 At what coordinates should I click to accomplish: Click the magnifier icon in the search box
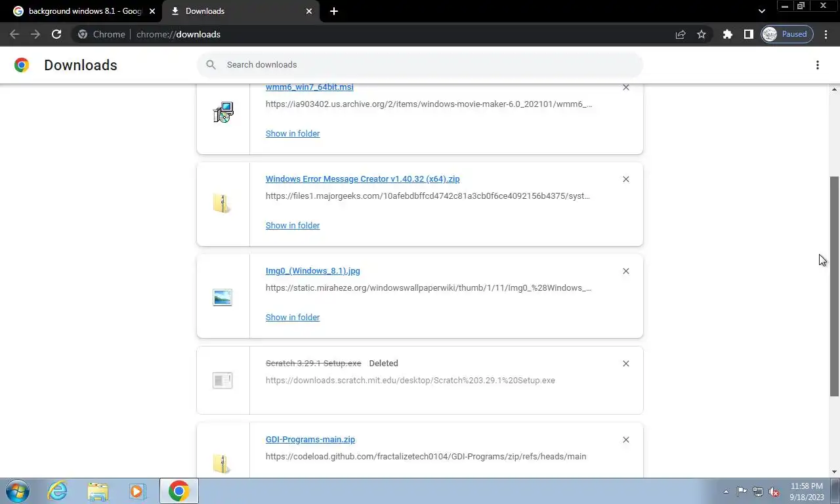[x=211, y=64]
